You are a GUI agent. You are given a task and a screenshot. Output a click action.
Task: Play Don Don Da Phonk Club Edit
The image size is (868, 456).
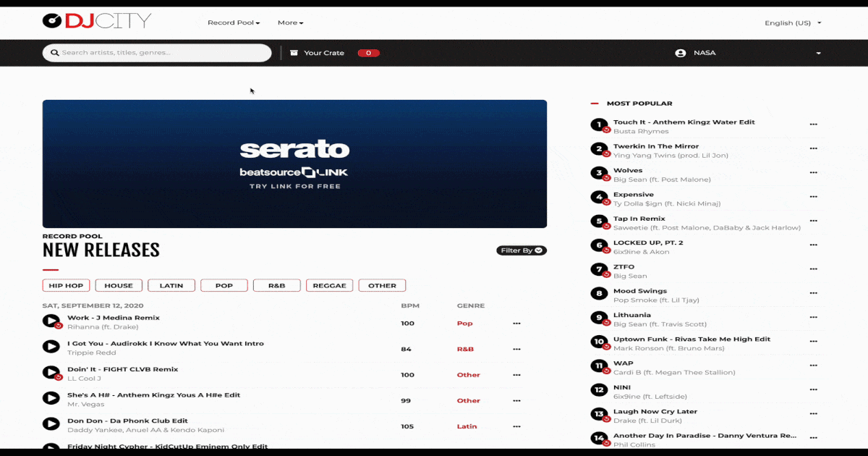[51, 423]
